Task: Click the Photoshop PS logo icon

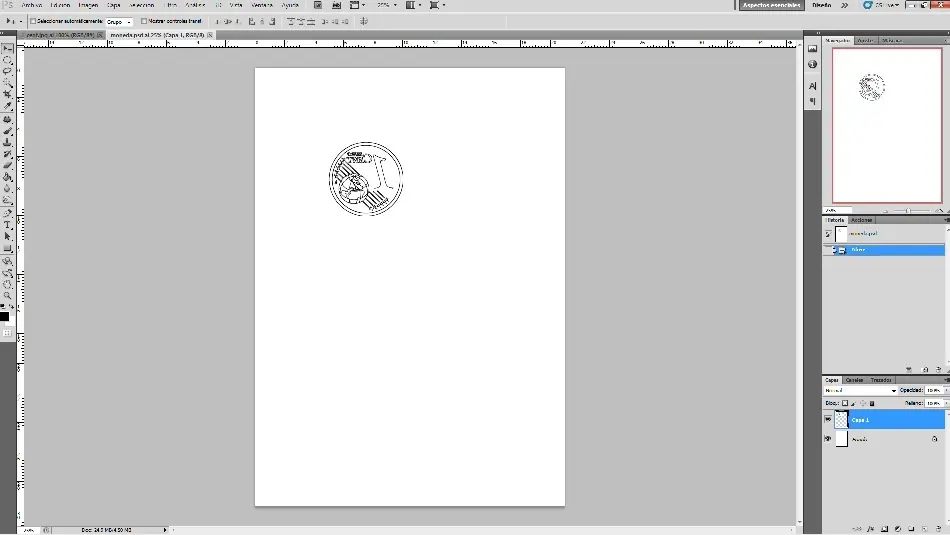Action: 7,5
